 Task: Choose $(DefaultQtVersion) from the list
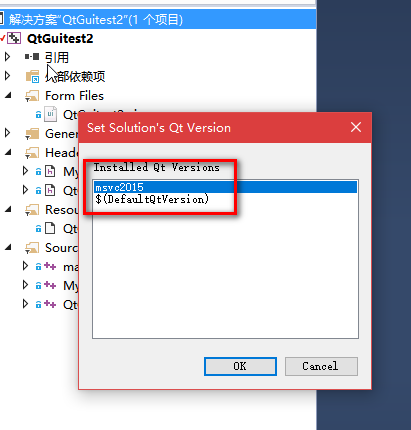point(152,199)
